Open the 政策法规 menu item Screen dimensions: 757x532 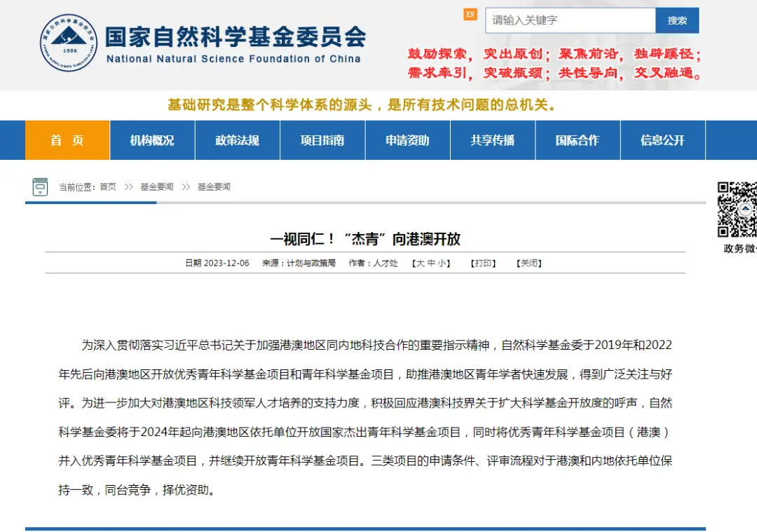click(237, 140)
